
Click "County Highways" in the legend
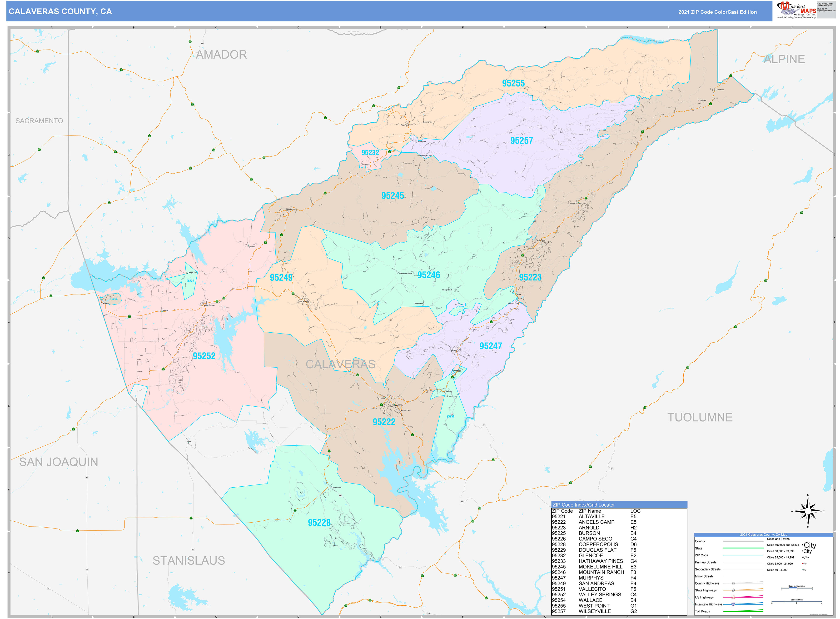pos(707,583)
